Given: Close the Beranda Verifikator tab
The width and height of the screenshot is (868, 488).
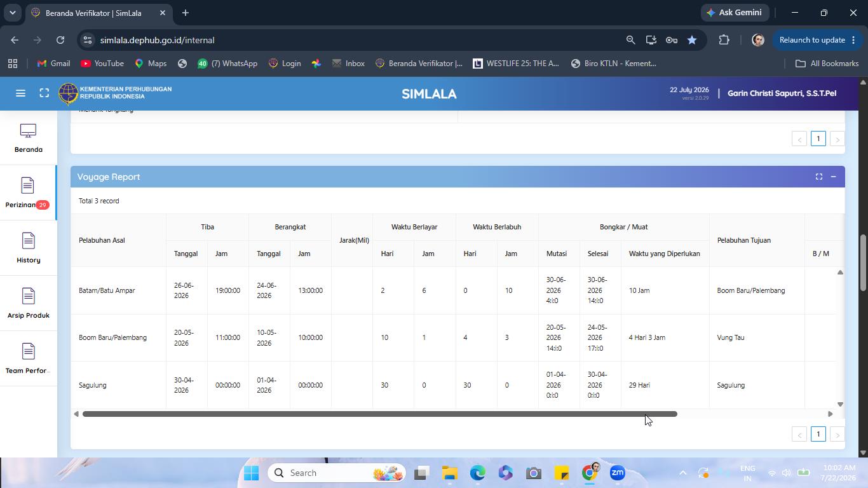Looking at the screenshot, I should (163, 13).
